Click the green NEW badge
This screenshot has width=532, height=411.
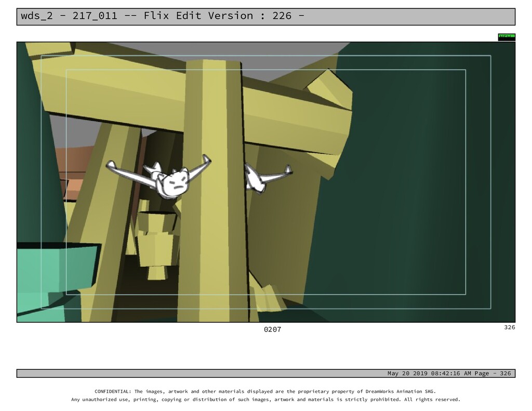[x=507, y=37]
